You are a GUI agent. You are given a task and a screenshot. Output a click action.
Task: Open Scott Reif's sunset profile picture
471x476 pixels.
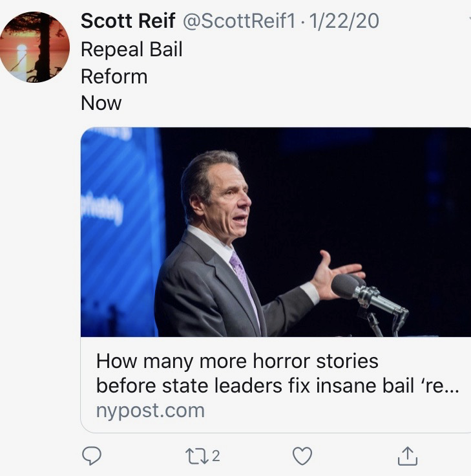click(x=34, y=47)
